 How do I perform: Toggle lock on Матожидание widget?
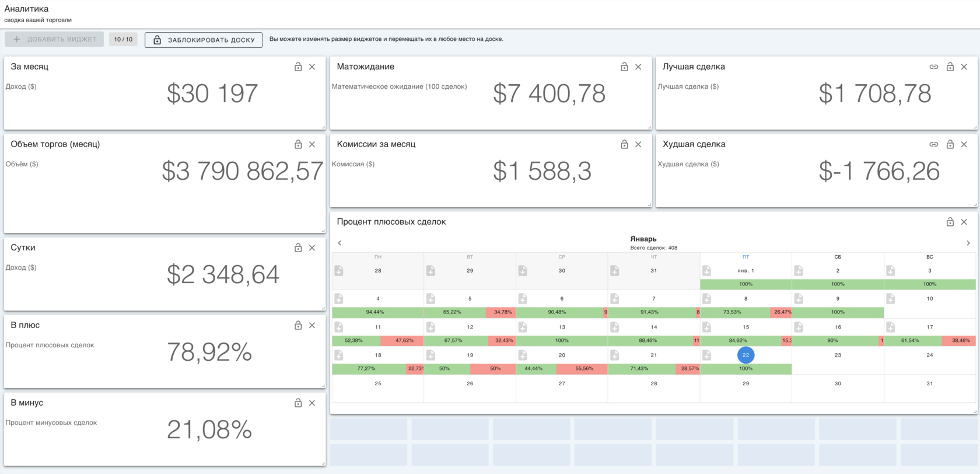(x=624, y=67)
